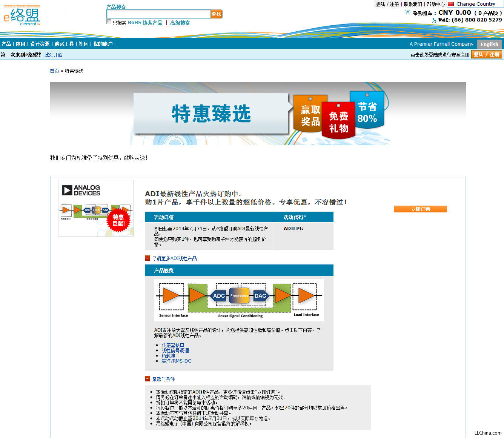
Task: Open the 传感器接口 link
Action: [173, 345]
